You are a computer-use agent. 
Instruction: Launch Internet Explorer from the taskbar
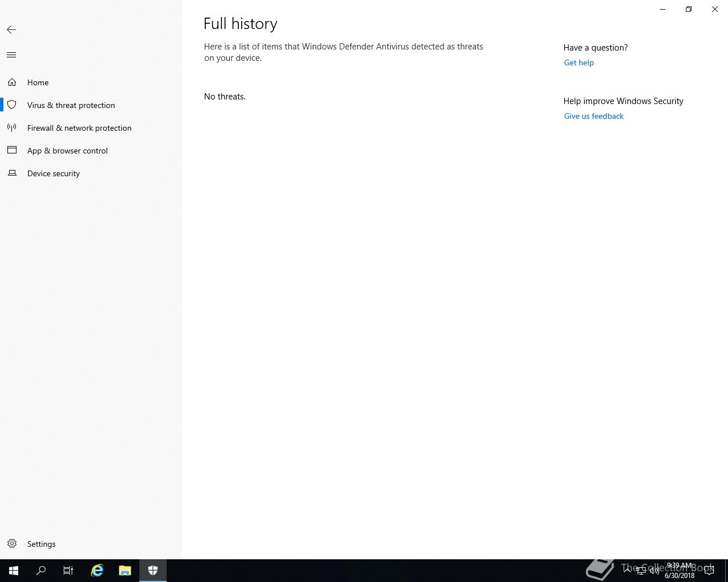pyautogui.click(x=97, y=571)
